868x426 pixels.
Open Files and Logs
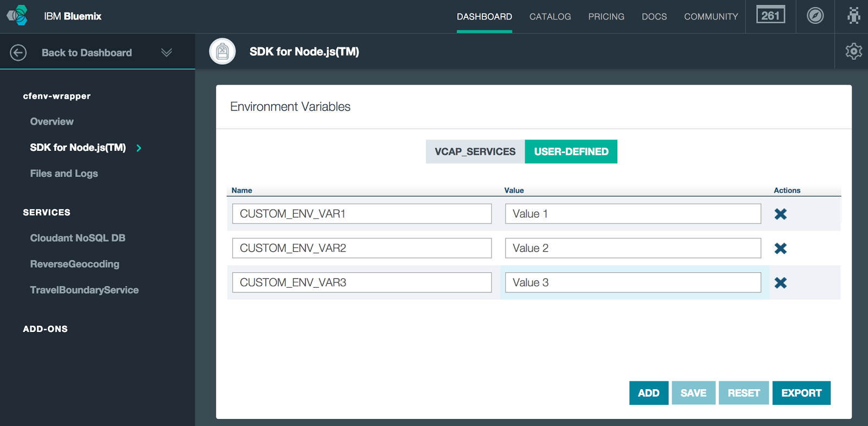[x=64, y=174]
